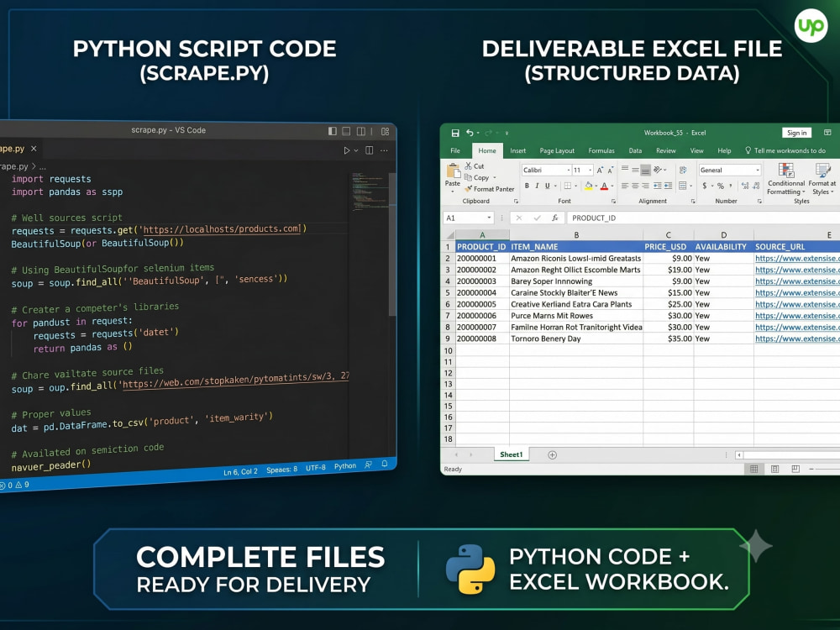Screen dimensions: 840x630
Task: Click the Undo arrow in Excel
Action: coord(470,133)
